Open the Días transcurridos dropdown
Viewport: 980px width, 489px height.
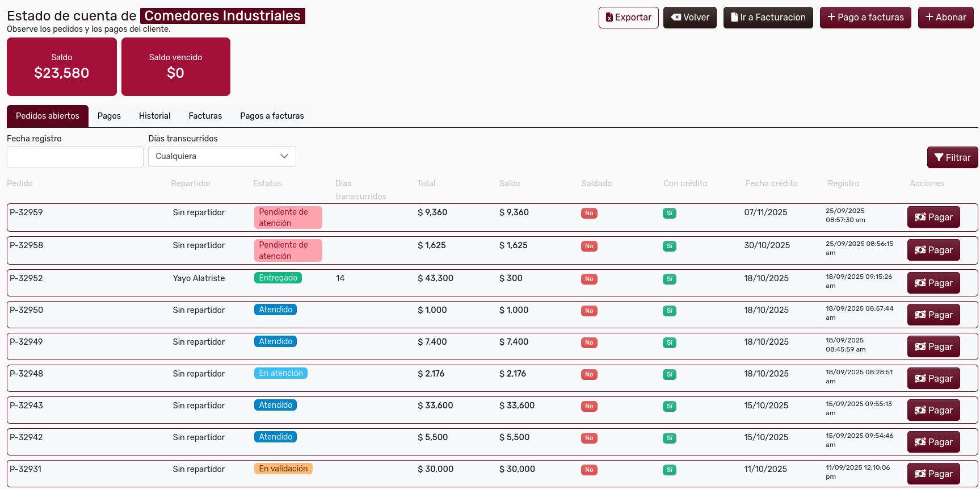click(x=222, y=156)
